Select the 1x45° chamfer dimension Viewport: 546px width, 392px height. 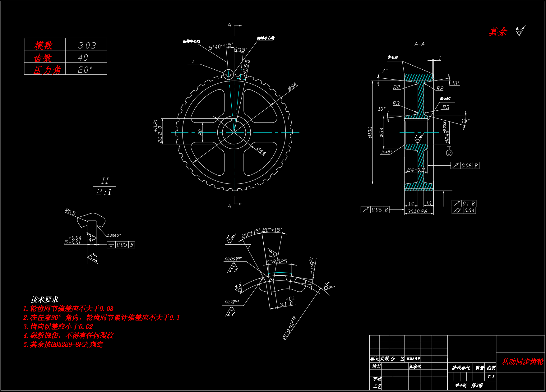click(386, 152)
